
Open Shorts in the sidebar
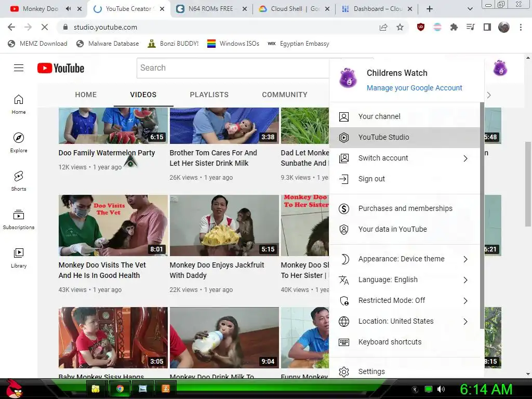point(19,181)
